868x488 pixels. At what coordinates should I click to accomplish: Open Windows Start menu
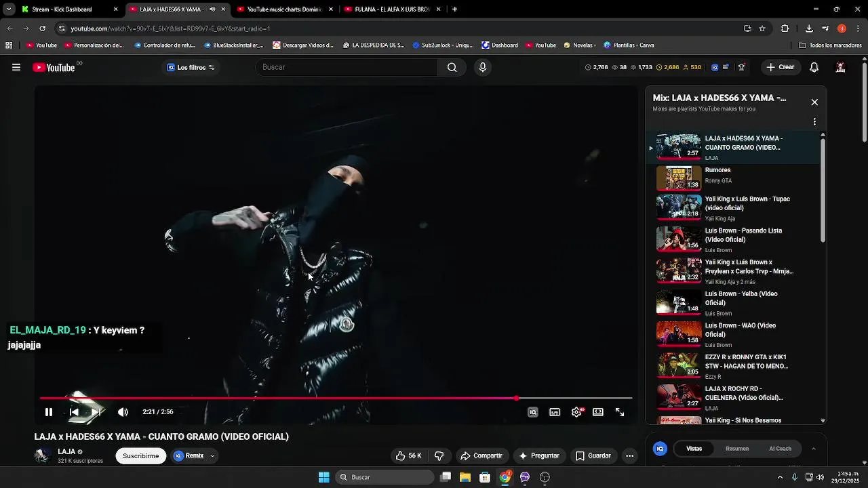(324, 477)
